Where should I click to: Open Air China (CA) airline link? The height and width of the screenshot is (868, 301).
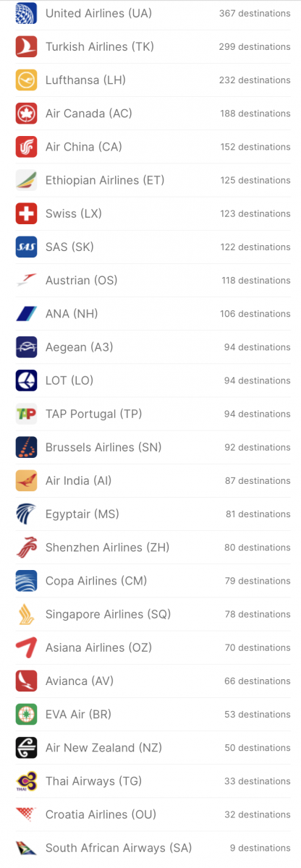click(153, 147)
